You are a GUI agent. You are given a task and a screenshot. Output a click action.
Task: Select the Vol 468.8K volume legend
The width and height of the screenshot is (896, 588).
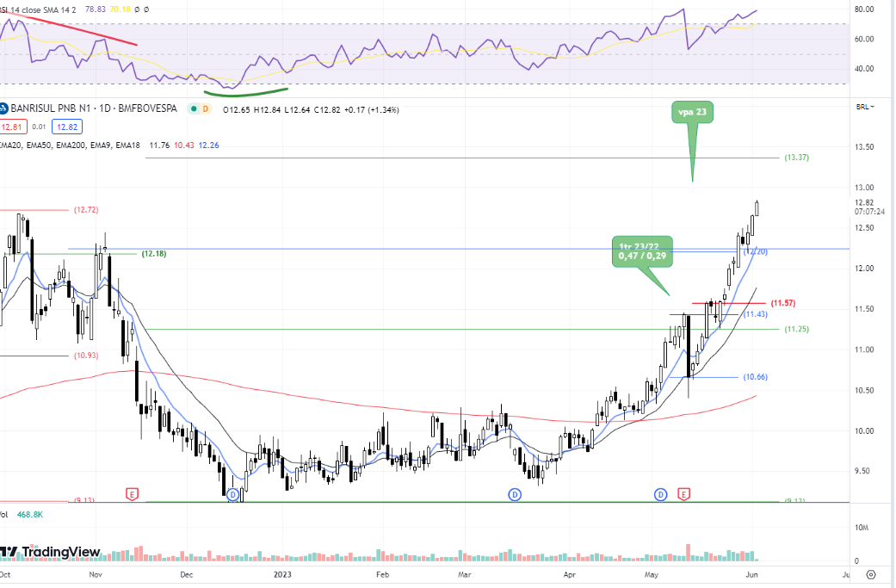point(22,514)
